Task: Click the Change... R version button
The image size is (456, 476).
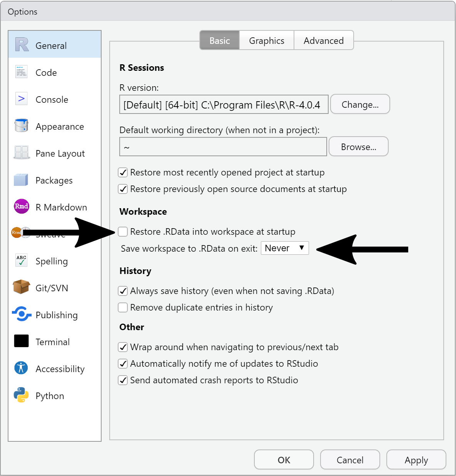Action: pos(360,104)
